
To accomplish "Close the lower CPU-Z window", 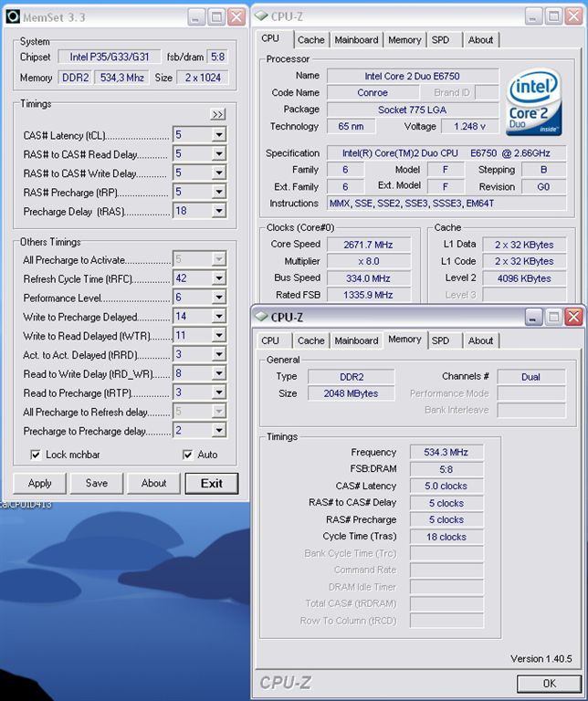I will [x=573, y=317].
